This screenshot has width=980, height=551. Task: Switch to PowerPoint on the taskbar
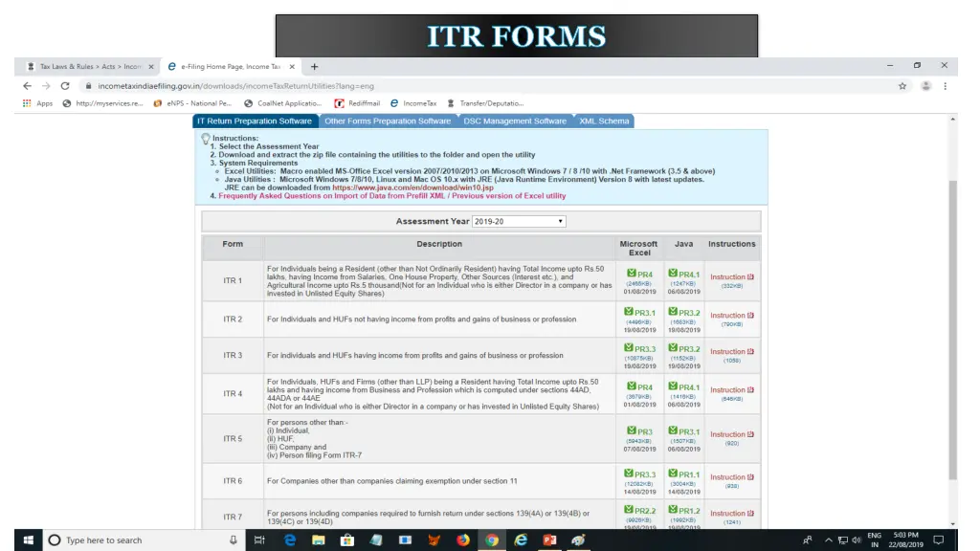coord(549,540)
